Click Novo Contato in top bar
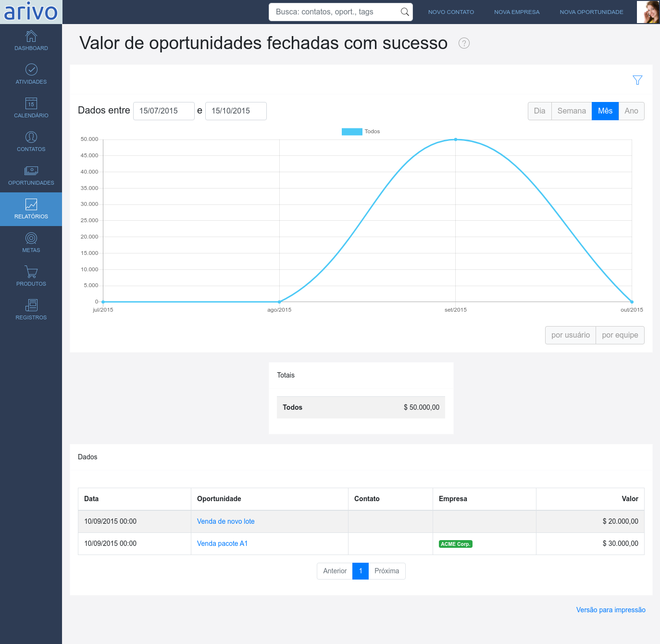 (x=451, y=12)
